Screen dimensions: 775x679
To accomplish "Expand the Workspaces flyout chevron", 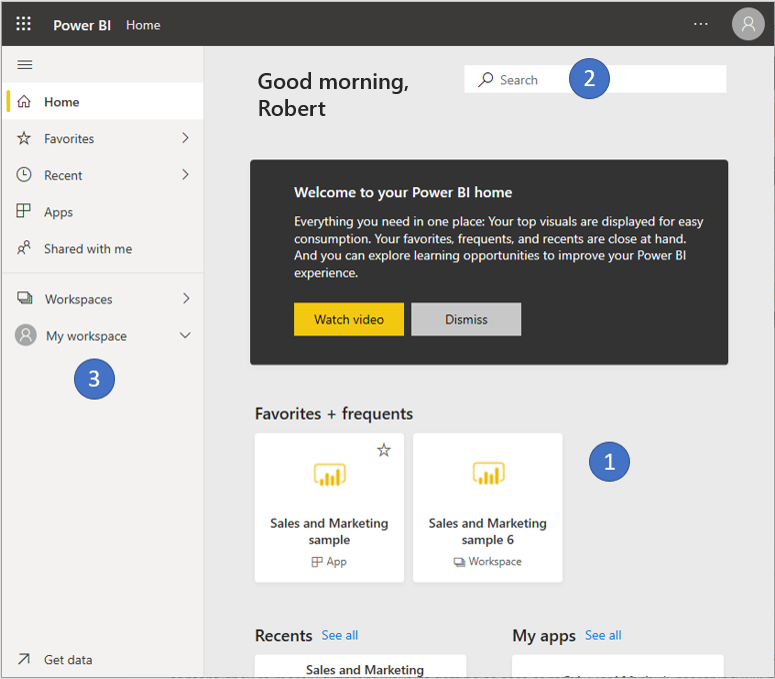I will click(x=186, y=298).
